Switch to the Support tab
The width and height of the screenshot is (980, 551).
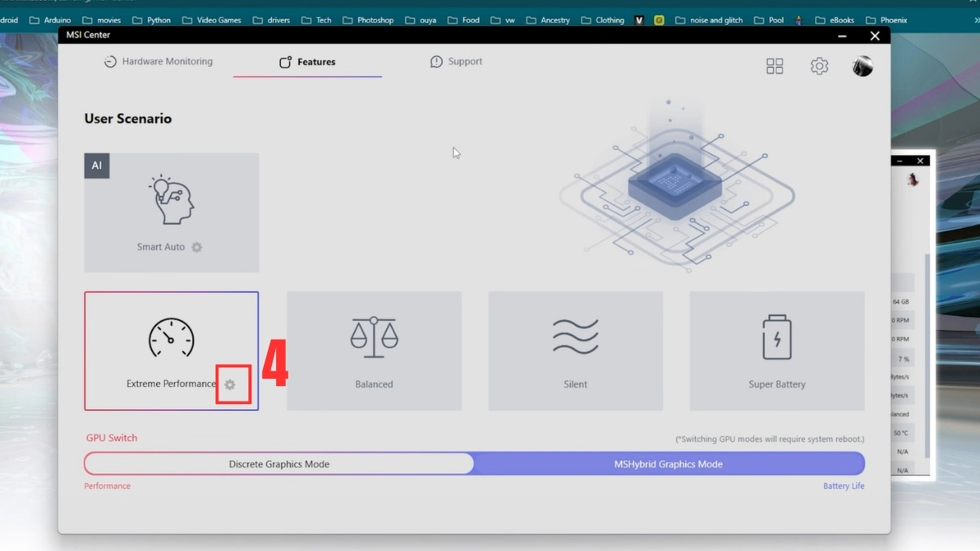(457, 61)
